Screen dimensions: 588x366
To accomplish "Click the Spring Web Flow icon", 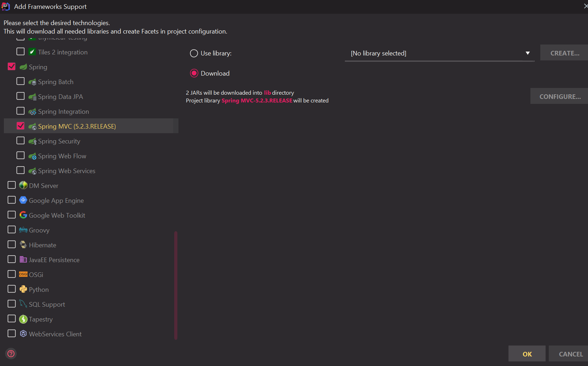I will pyautogui.click(x=33, y=156).
